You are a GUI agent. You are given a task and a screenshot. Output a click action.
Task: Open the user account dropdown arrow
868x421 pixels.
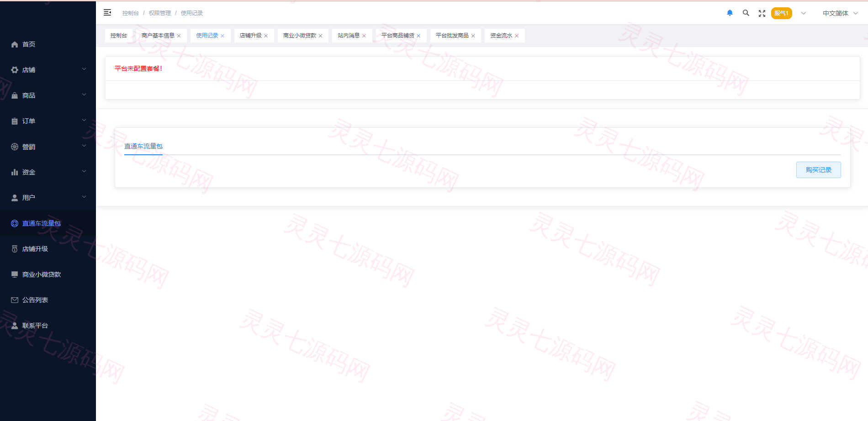[804, 13]
